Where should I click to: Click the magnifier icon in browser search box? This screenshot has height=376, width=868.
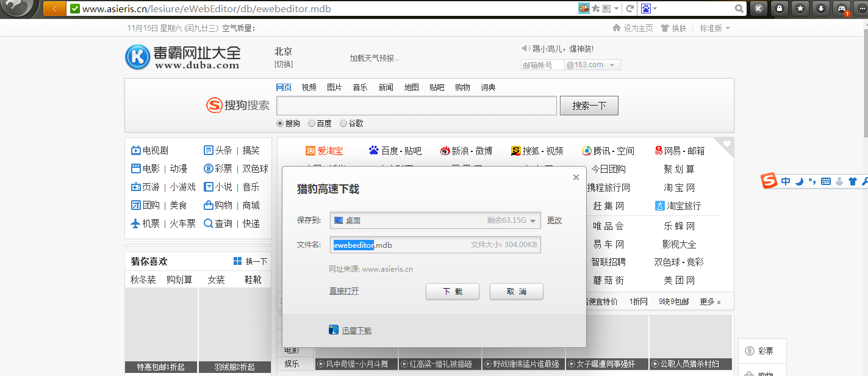pos(739,9)
